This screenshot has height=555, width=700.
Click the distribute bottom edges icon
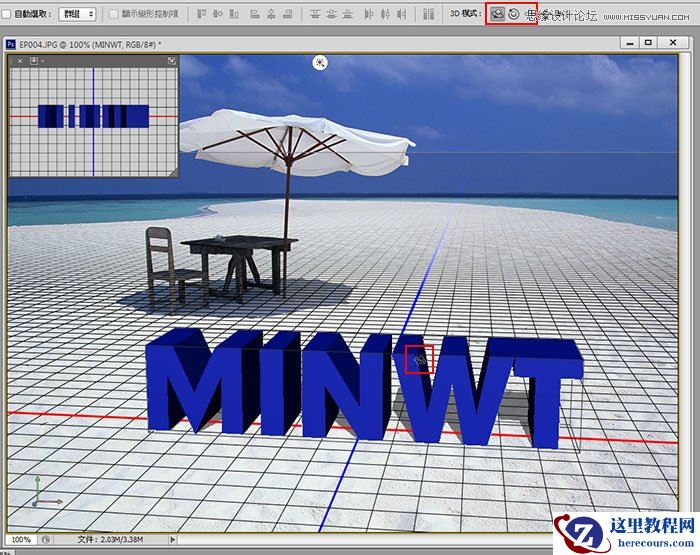click(x=348, y=14)
